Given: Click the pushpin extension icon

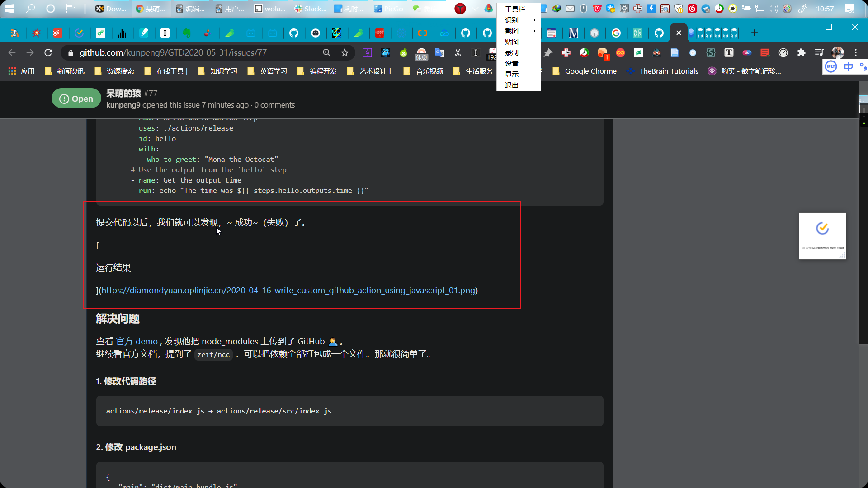Looking at the screenshot, I should pyautogui.click(x=548, y=53).
